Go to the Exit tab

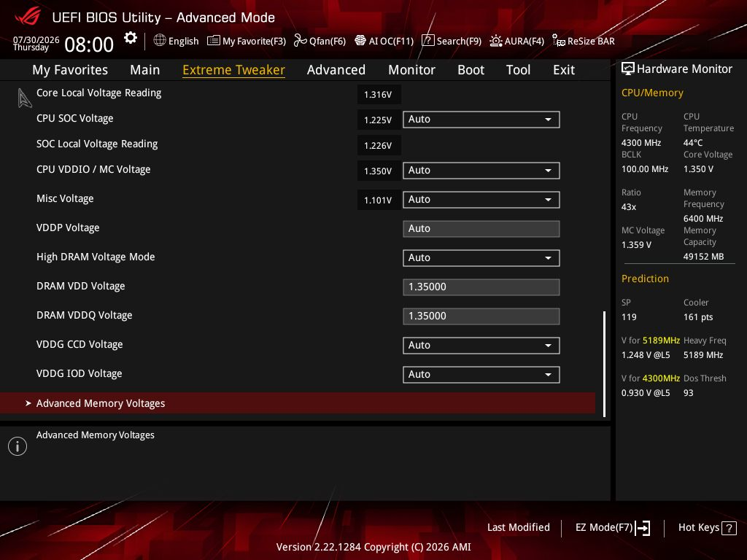coord(564,70)
